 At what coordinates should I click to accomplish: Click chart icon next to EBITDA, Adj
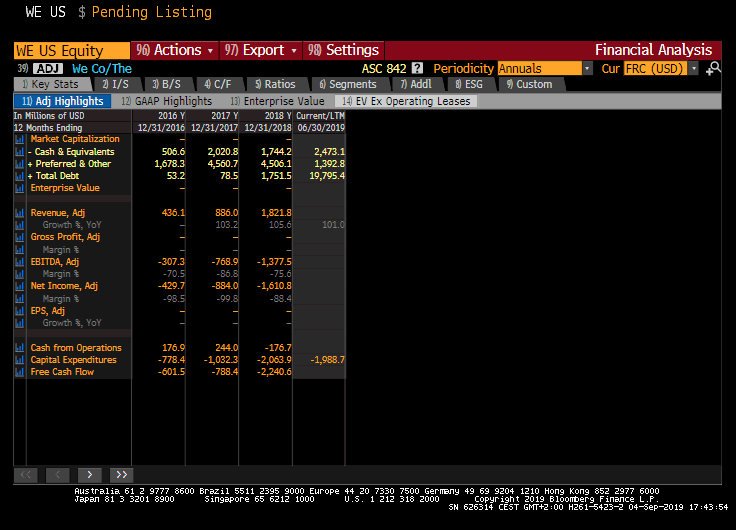point(19,262)
